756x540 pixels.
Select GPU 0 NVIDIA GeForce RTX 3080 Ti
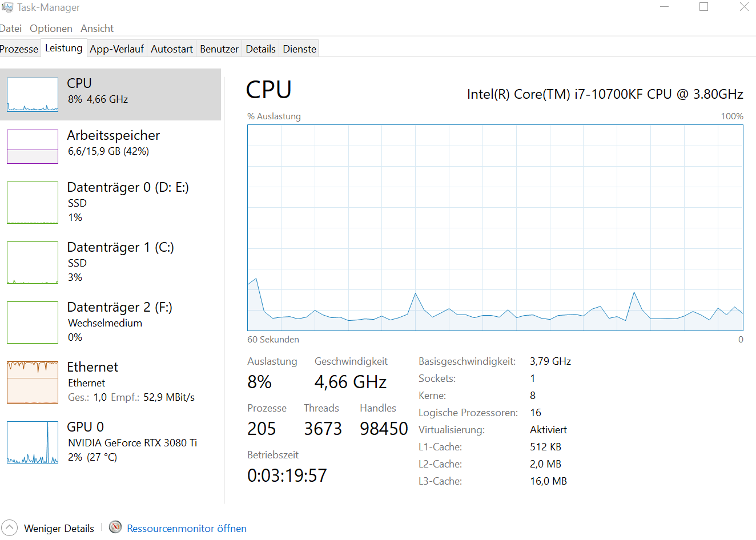[111, 442]
